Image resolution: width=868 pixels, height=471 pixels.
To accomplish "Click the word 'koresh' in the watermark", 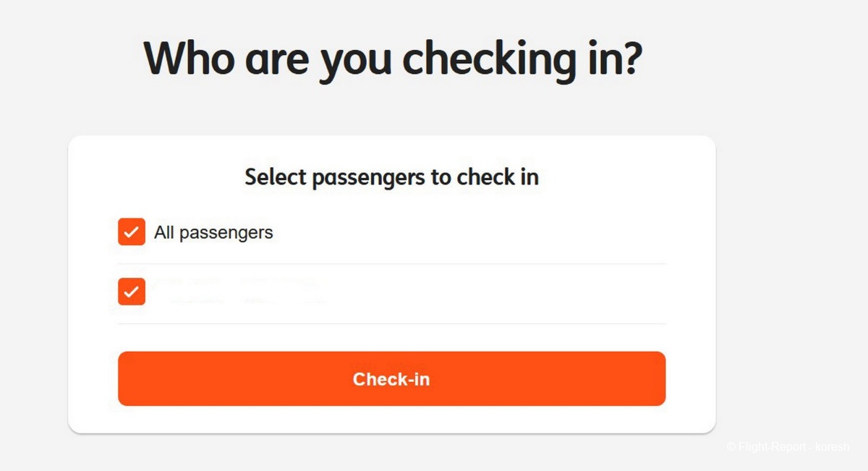I will click(833, 447).
